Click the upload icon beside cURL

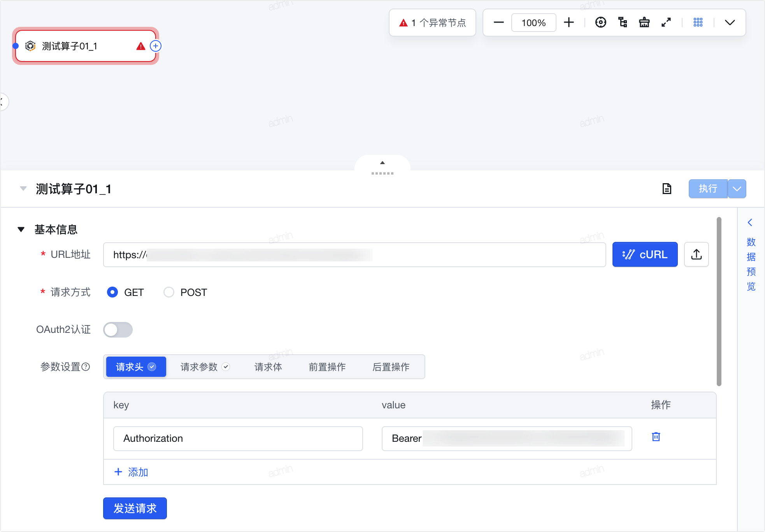[697, 255]
